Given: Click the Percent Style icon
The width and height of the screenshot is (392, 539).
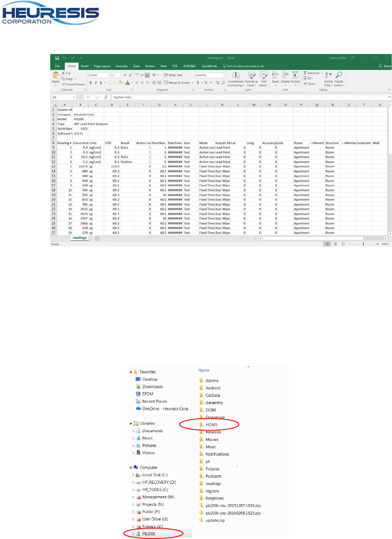Looking at the screenshot, I should pos(206,83).
